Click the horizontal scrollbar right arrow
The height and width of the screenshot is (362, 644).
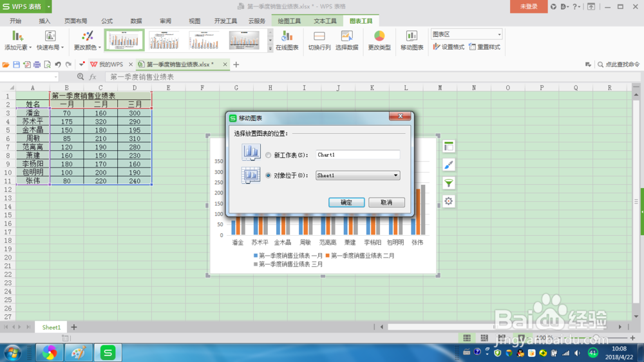tap(620, 327)
